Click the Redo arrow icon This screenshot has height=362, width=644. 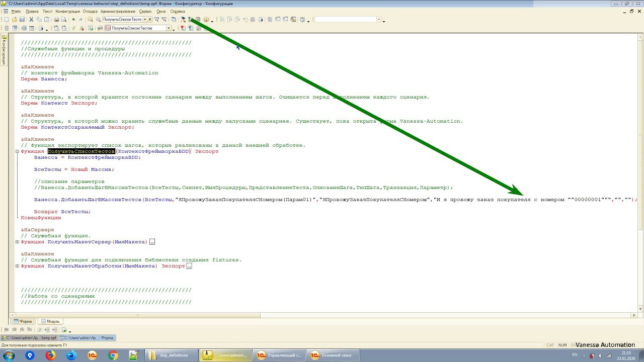tap(80, 20)
